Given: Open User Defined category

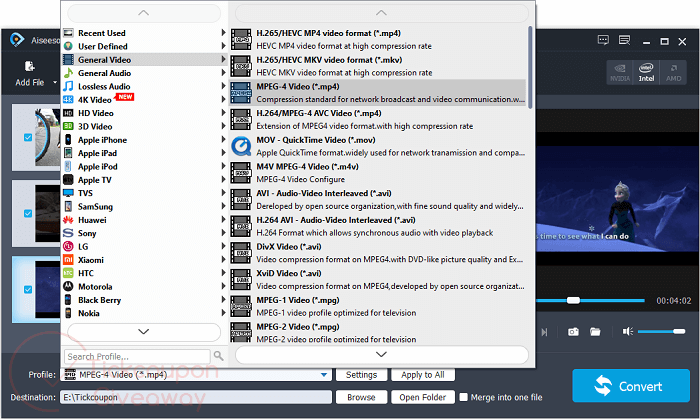Looking at the screenshot, I should click(x=144, y=46).
